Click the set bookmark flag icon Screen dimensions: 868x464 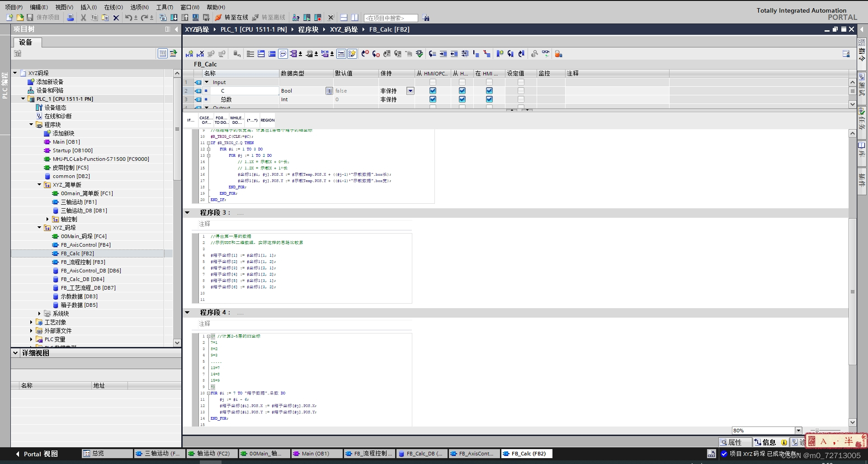[x=500, y=54]
